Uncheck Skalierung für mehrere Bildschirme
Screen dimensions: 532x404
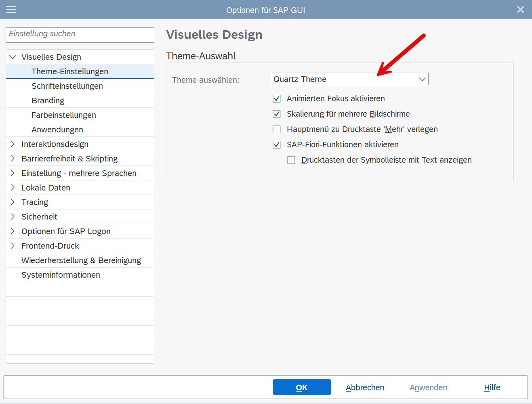[x=277, y=114]
